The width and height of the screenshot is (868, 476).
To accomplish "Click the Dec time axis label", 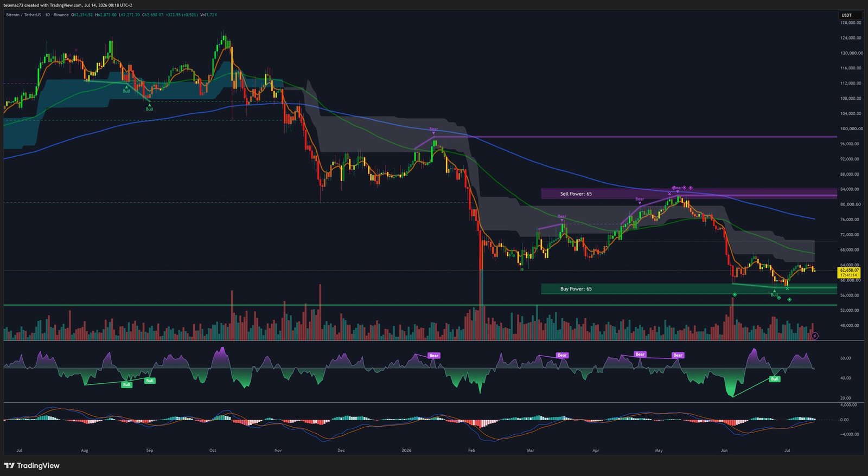I will (x=341, y=451).
